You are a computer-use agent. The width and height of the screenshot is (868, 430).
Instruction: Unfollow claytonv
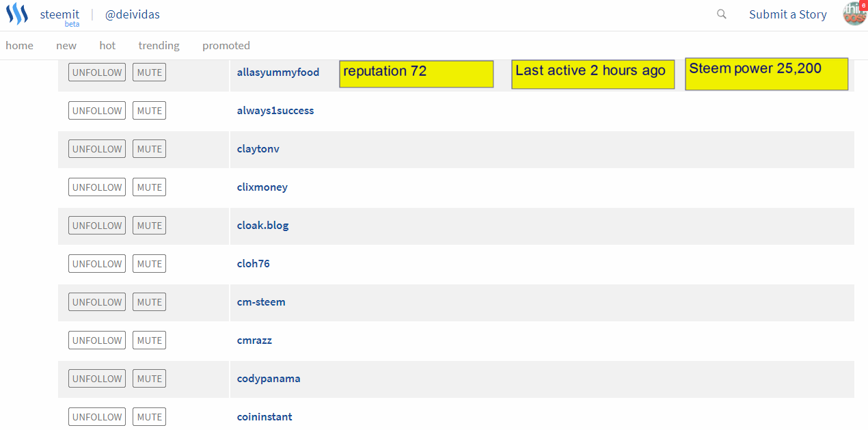97,149
